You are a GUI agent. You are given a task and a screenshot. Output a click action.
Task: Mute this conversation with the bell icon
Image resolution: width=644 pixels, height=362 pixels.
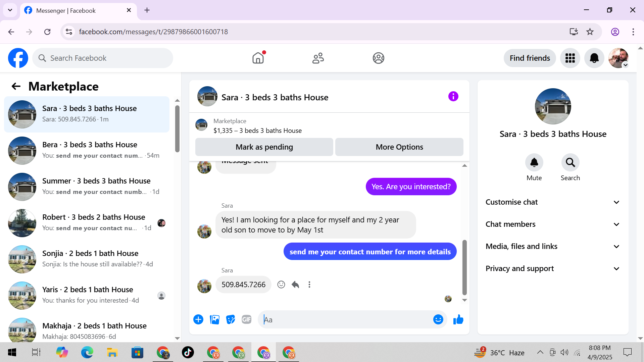534,163
